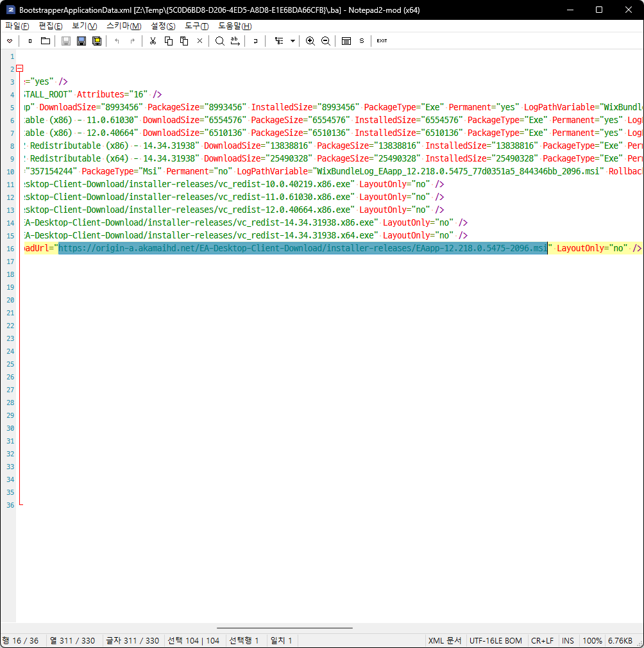Click the heart favorites toolbar icon
Screen dimensions: 644x648
click(10, 41)
